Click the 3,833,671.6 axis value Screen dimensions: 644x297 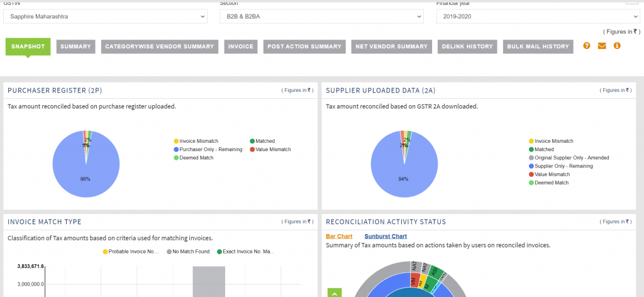click(x=30, y=266)
